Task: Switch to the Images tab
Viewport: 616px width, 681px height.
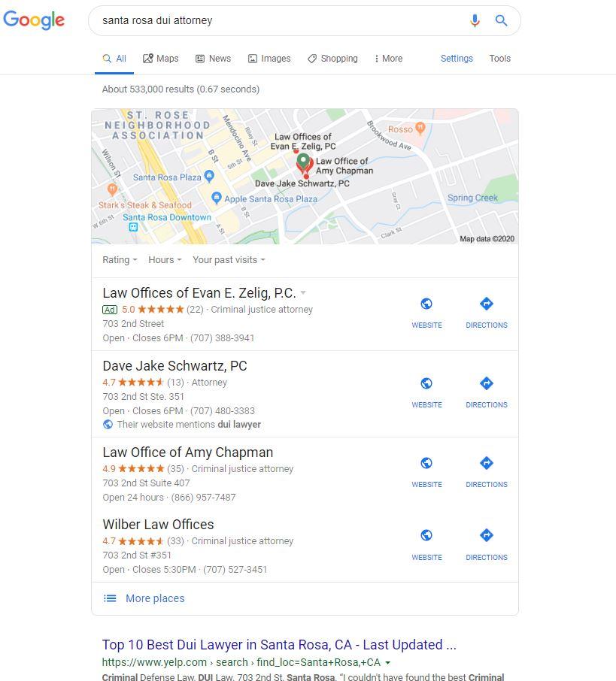Action: 269,58
